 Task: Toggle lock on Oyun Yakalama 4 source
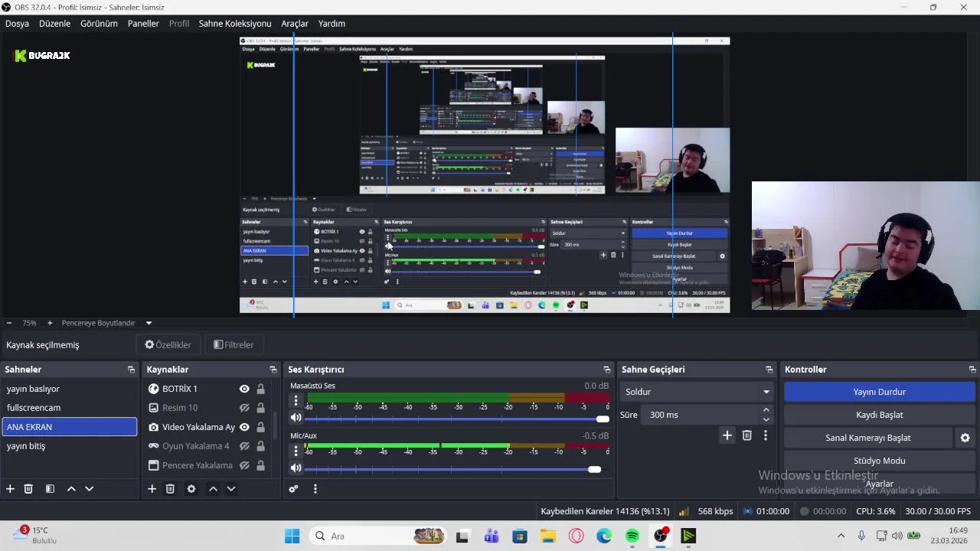pyautogui.click(x=260, y=446)
